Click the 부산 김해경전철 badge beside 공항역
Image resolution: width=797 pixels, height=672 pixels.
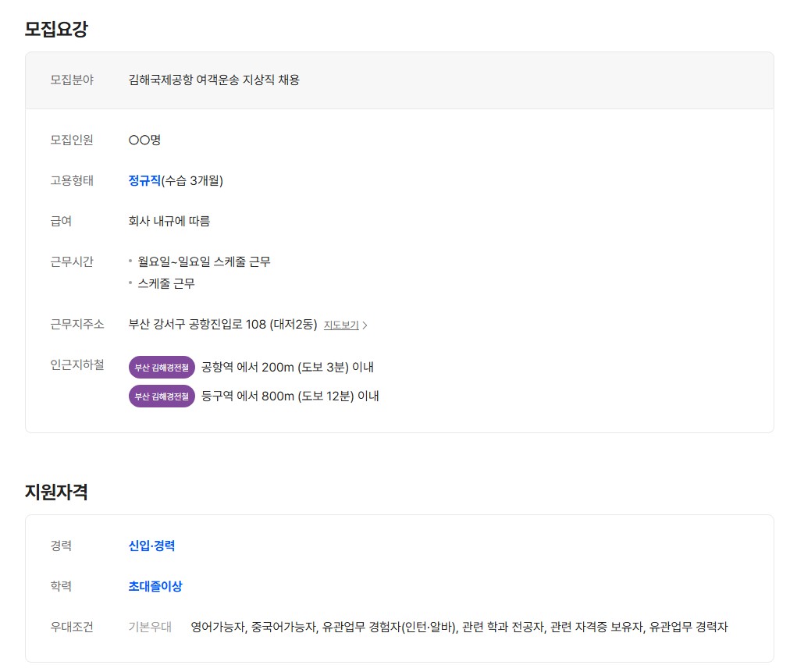[162, 367]
